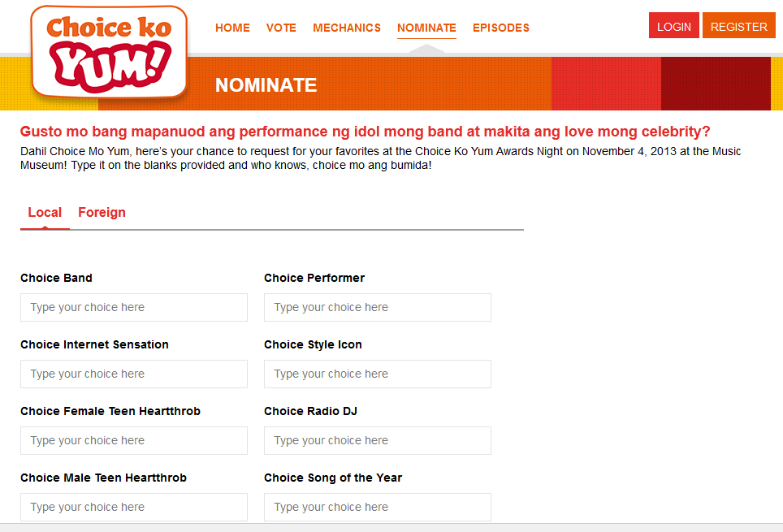Focus the Choice Song of the Year input
The width and height of the screenshot is (783, 532).
(378, 508)
